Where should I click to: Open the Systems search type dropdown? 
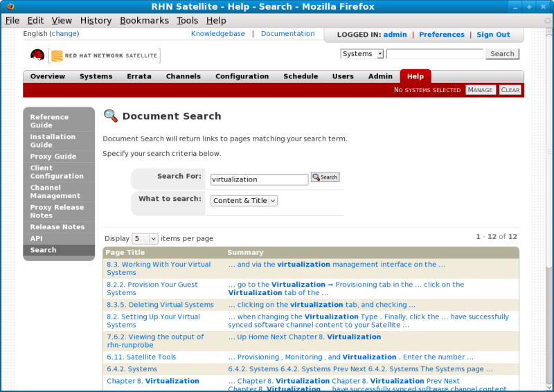362,54
